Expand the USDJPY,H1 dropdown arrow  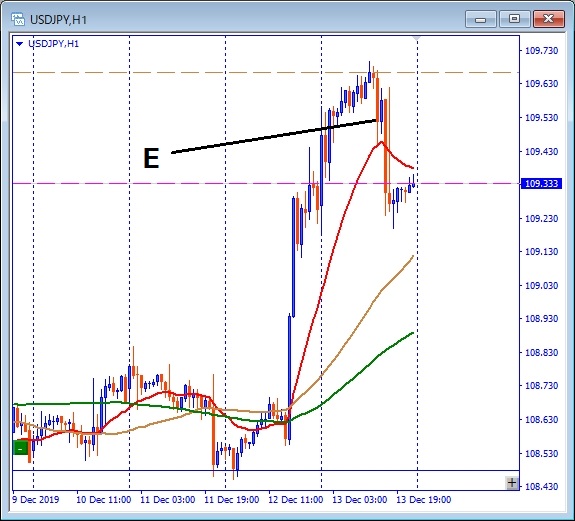20,44
